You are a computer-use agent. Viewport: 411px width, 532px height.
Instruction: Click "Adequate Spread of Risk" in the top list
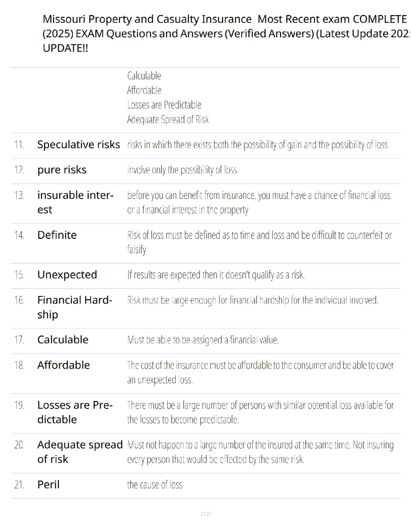pos(168,119)
